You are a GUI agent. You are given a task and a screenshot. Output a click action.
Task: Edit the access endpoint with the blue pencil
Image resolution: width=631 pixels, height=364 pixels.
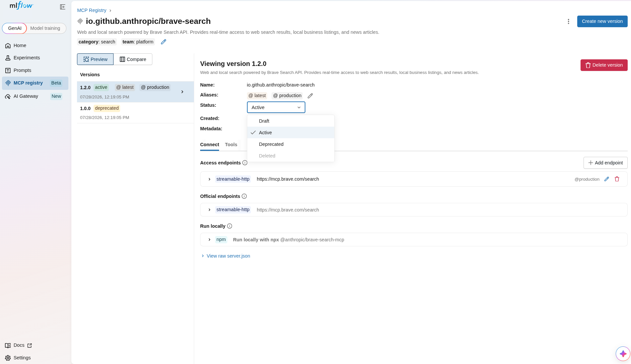606,179
